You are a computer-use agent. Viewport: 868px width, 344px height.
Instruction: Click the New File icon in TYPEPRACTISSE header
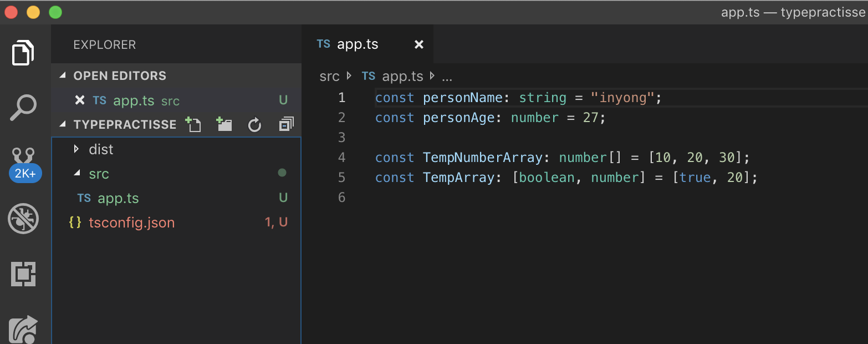click(x=193, y=124)
